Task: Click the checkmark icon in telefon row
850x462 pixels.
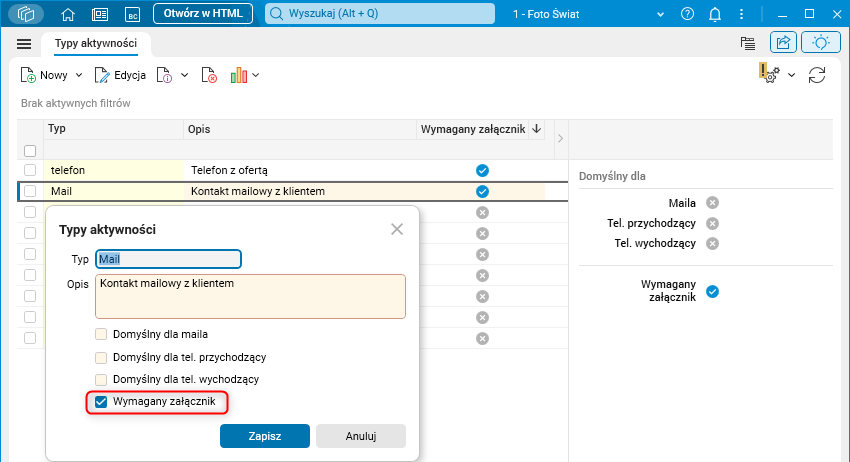Action: click(x=482, y=171)
